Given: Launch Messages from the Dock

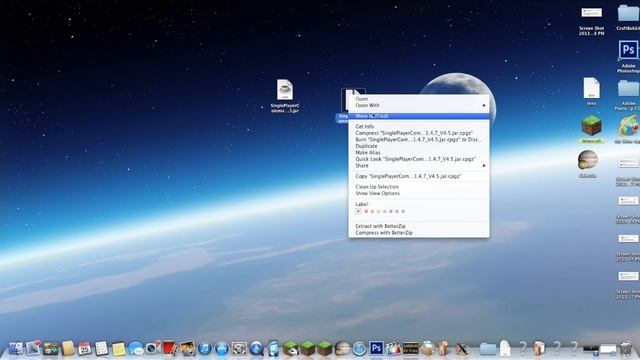Looking at the screenshot, I should 136,348.
